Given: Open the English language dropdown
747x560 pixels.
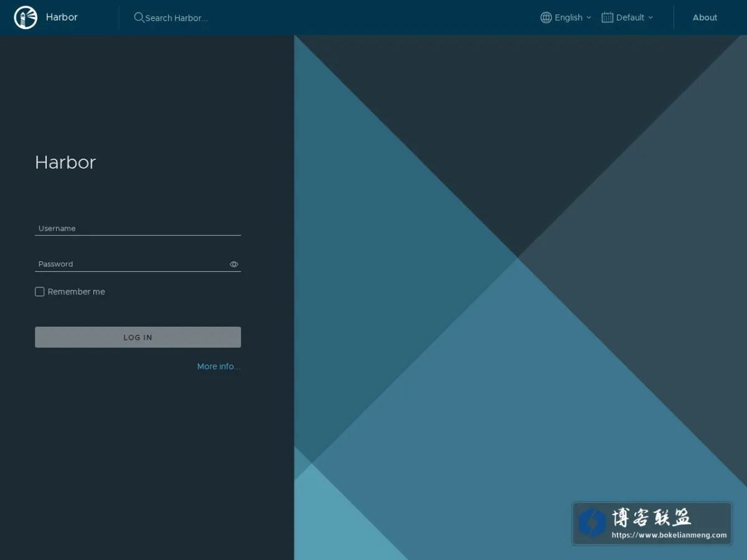Looking at the screenshot, I should (566, 17).
